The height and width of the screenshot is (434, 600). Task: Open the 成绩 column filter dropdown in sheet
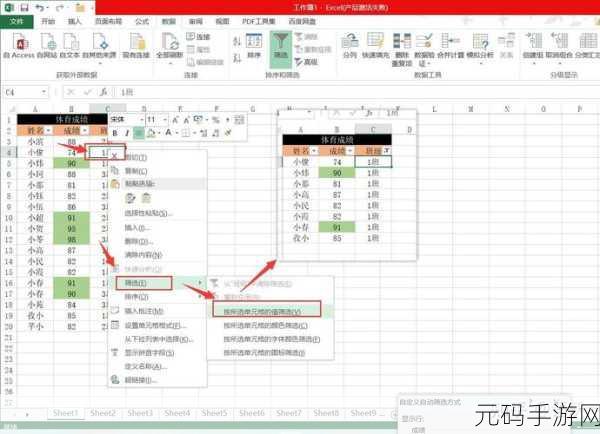click(85, 131)
